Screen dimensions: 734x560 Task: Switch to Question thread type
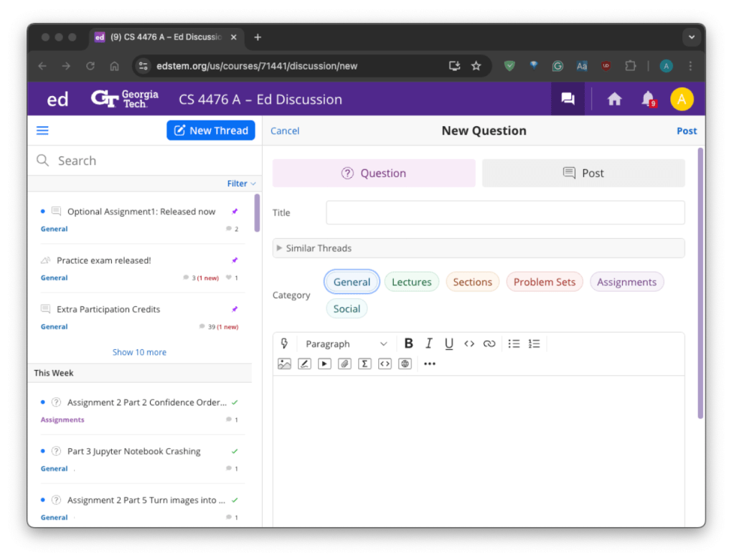point(374,173)
